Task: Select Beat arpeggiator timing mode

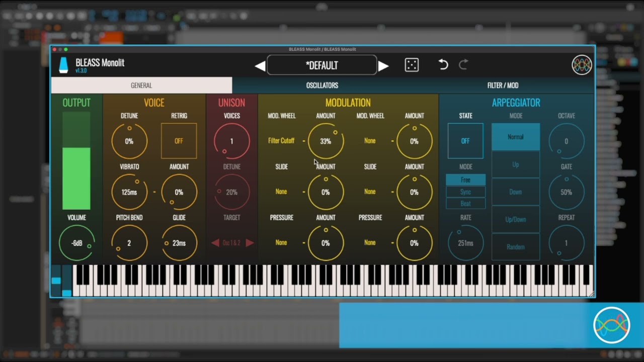Action: (465, 204)
